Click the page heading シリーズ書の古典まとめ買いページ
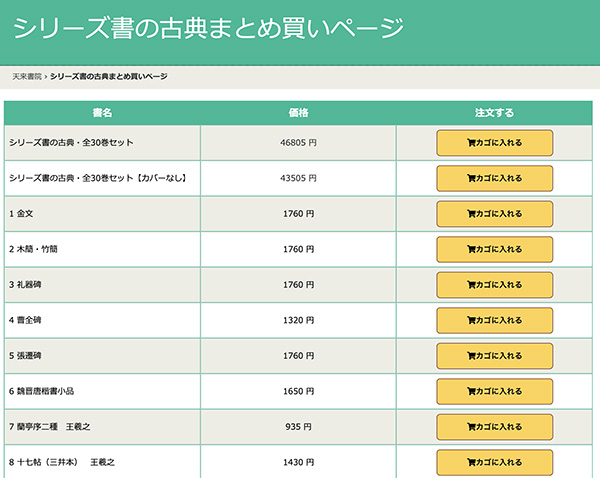This screenshot has height=478, width=600. (209, 28)
